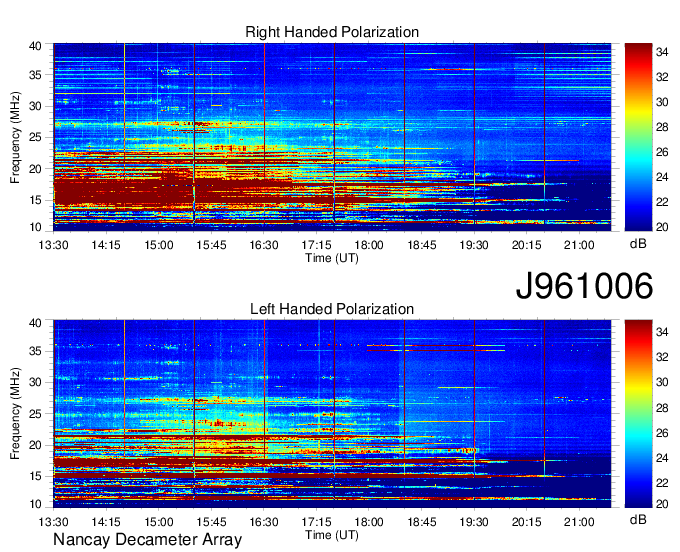The height and width of the screenshot is (552, 680).
Task: Select 17:15 time tick on left-handed plot
Action: click(317, 522)
